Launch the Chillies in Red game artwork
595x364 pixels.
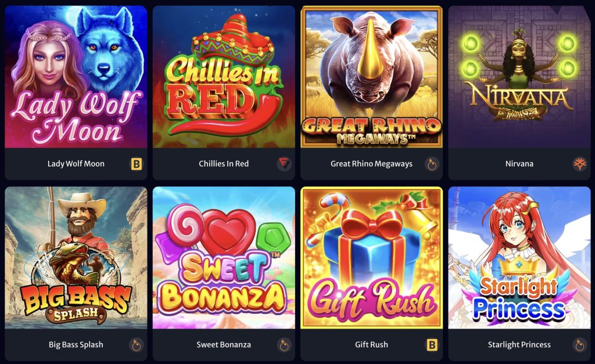pyautogui.click(x=224, y=77)
